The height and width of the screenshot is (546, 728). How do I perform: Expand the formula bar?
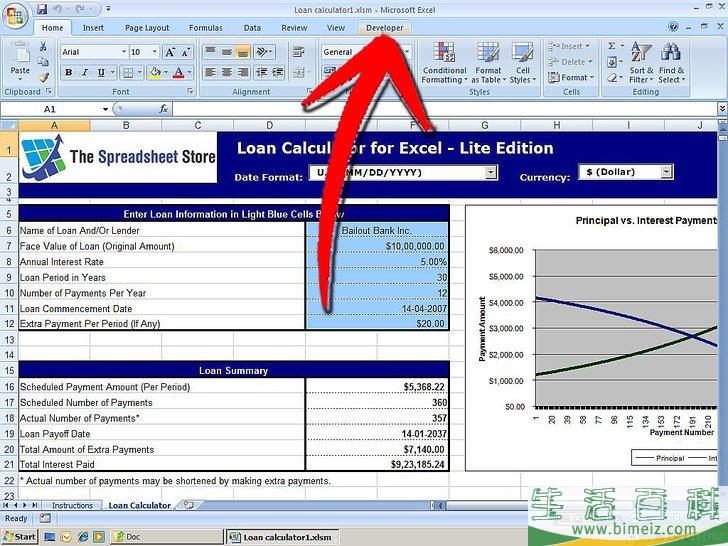[x=722, y=109]
